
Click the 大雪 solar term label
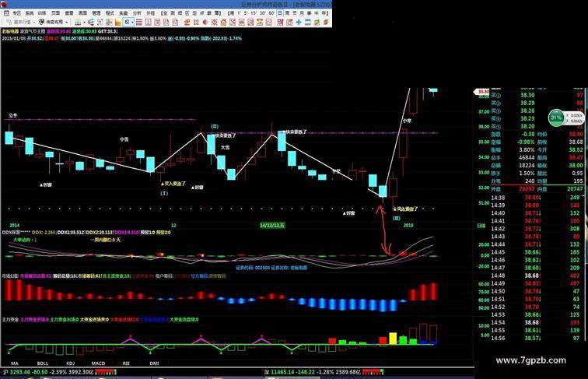[x=225, y=147]
